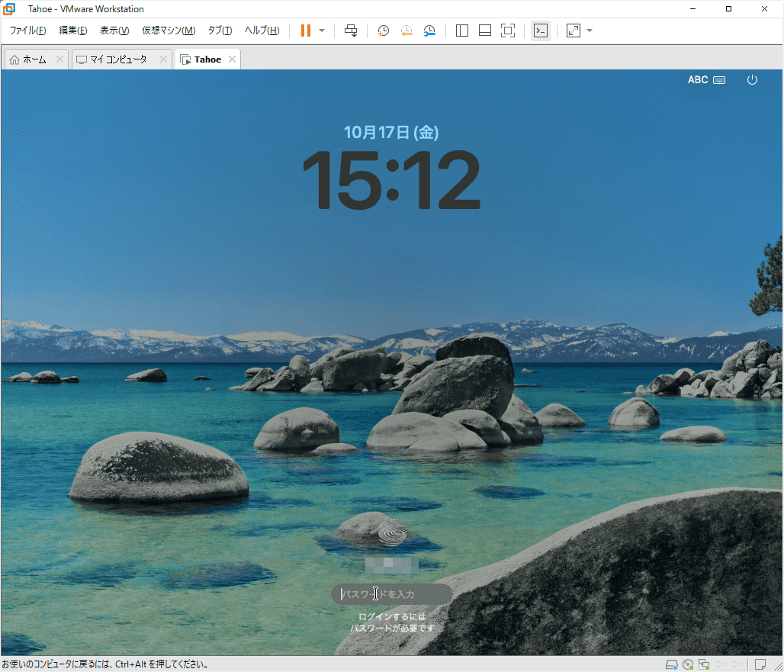Revert the VM to its previous snapshot
784x672 pixels.
click(406, 31)
